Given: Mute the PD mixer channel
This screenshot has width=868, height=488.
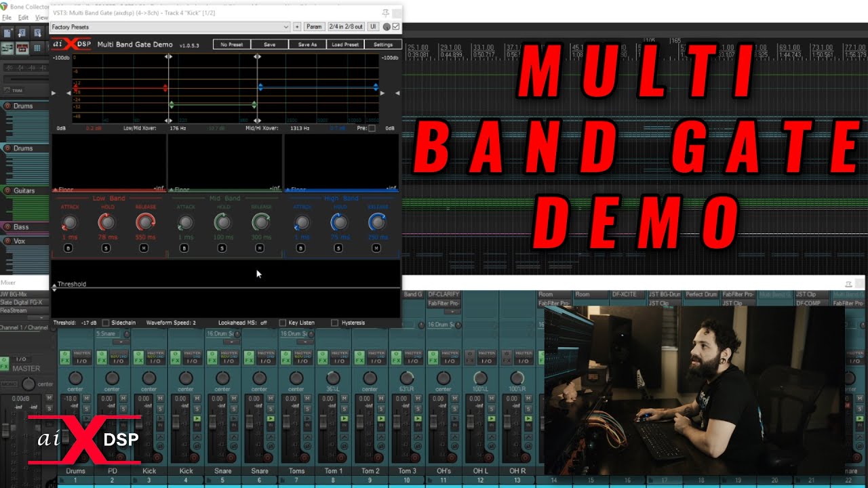Looking at the screenshot, I should click(x=124, y=399).
